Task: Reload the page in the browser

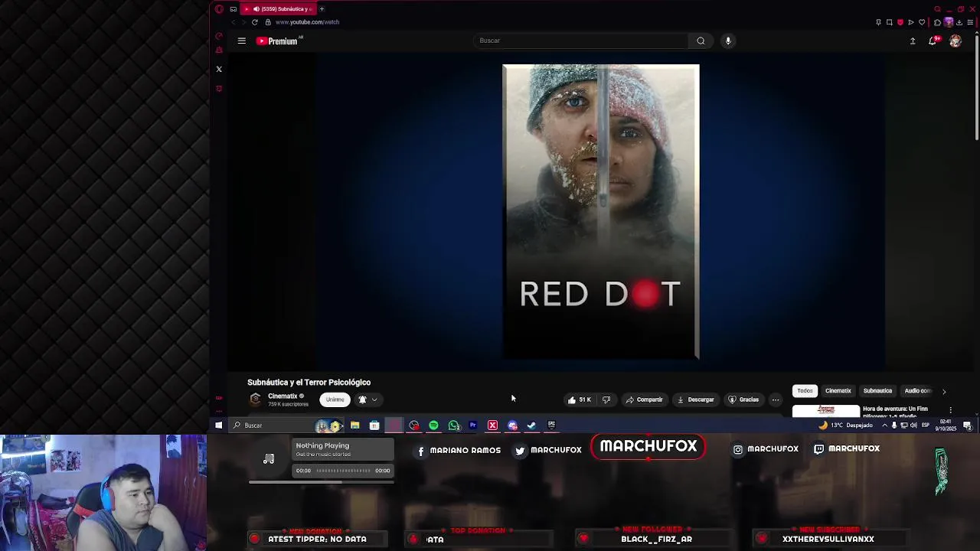Action: click(255, 22)
